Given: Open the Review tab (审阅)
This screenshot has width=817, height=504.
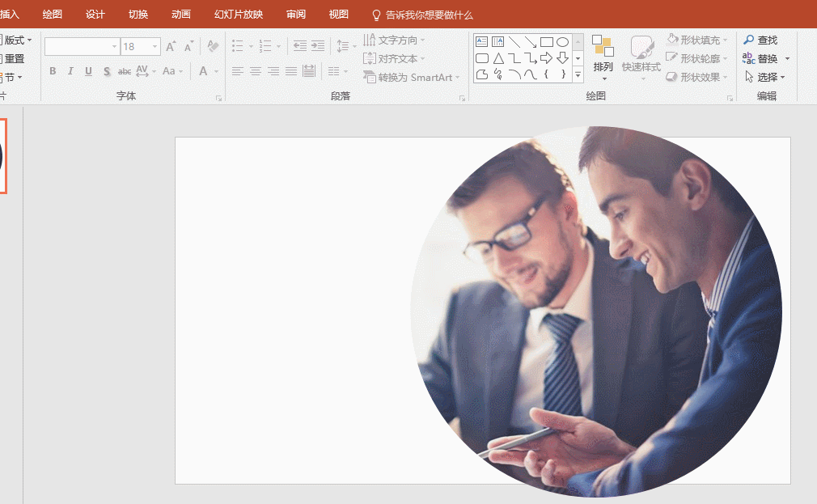Looking at the screenshot, I should (x=296, y=15).
